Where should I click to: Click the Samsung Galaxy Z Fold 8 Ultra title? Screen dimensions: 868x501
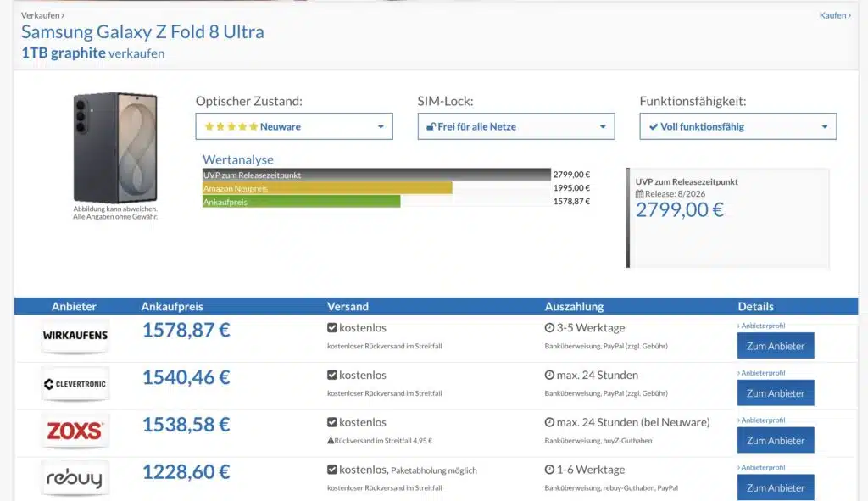click(x=142, y=31)
